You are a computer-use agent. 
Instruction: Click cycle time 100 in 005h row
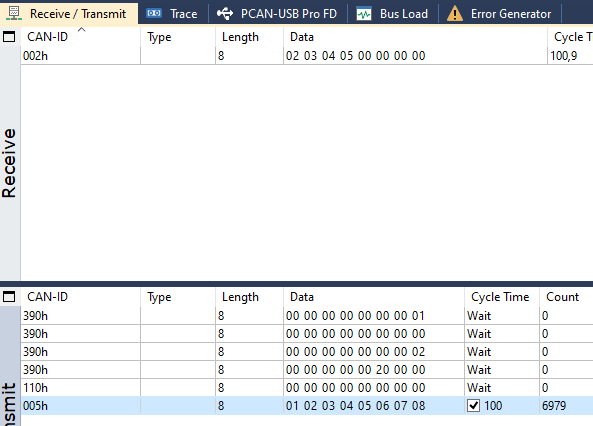click(x=493, y=406)
